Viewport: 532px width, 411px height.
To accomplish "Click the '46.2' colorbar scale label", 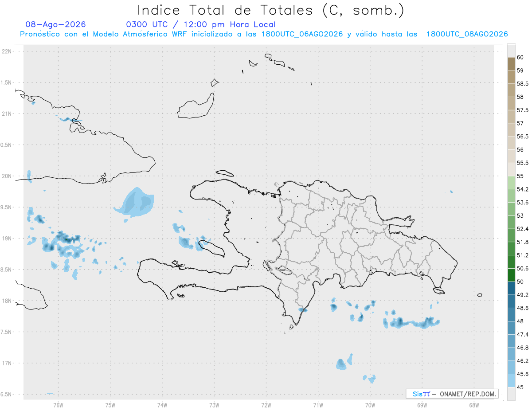I will [x=522, y=361].
